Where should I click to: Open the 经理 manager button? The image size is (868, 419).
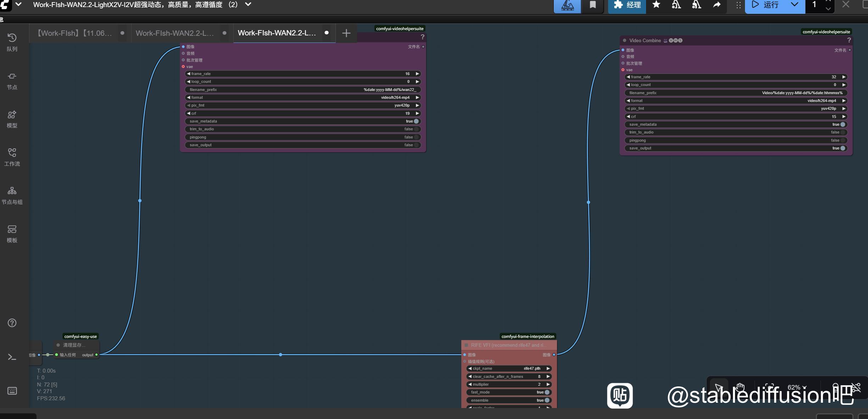[627, 5]
